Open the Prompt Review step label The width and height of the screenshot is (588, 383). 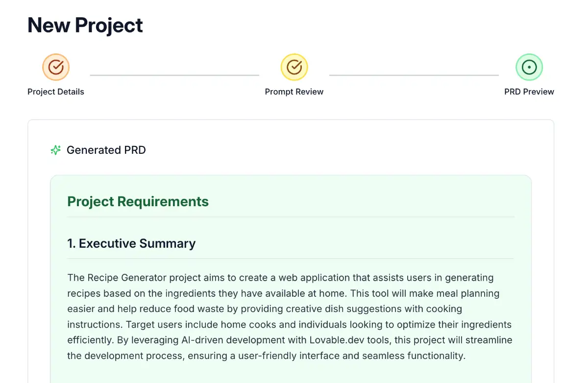(x=294, y=92)
